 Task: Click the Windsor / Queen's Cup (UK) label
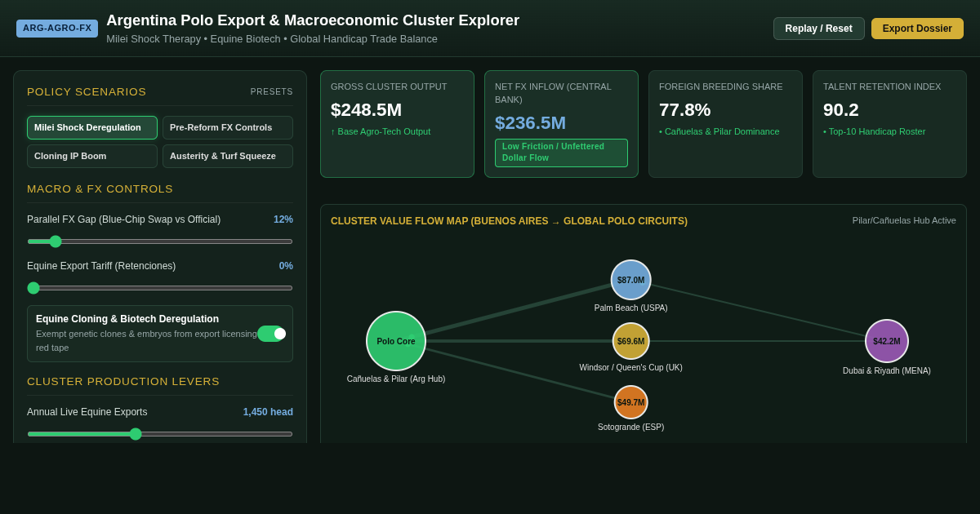pos(631,368)
